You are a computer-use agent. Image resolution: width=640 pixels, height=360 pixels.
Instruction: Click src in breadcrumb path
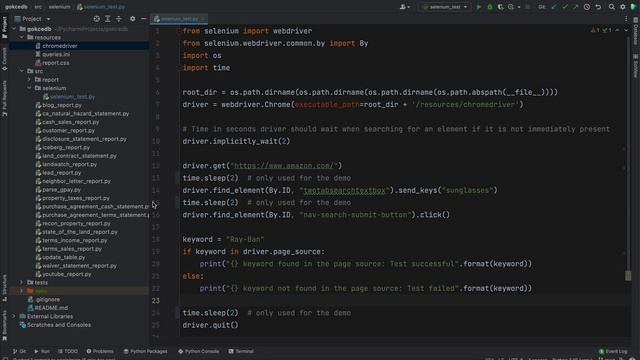pos(38,7)
